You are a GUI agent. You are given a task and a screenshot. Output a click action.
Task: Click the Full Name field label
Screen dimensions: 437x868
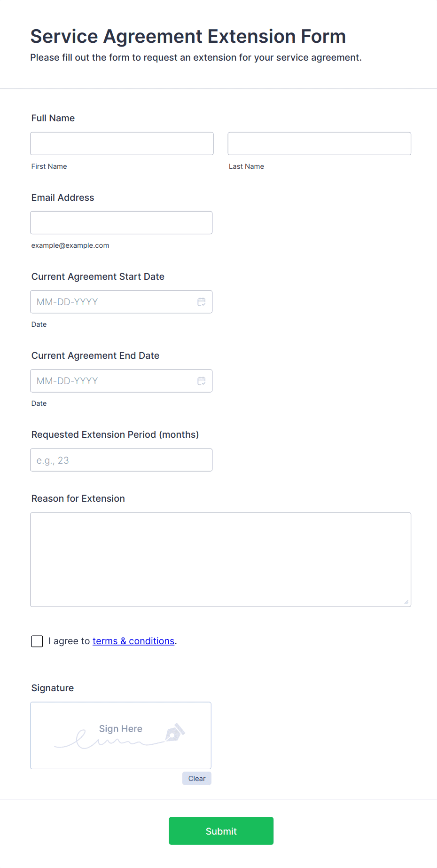point(53,118)
